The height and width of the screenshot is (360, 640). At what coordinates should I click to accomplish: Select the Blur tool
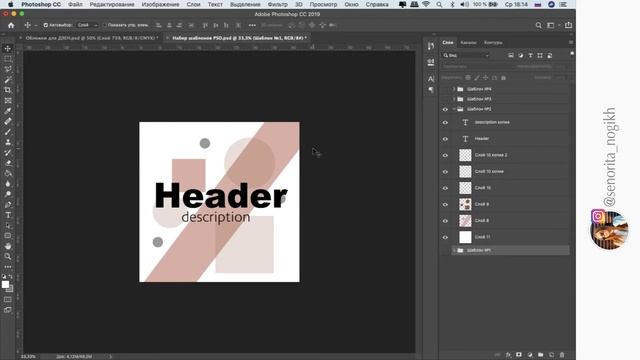pyautogui.click(x=8, y=184)
